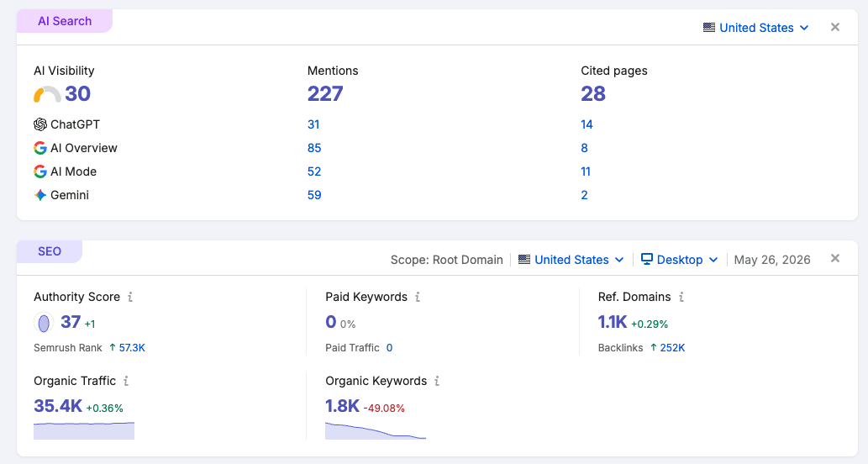Click the Organic Traffic trend chart
Image resolution: width=868 pixels, height=464 pixels.
coord(84,430)
